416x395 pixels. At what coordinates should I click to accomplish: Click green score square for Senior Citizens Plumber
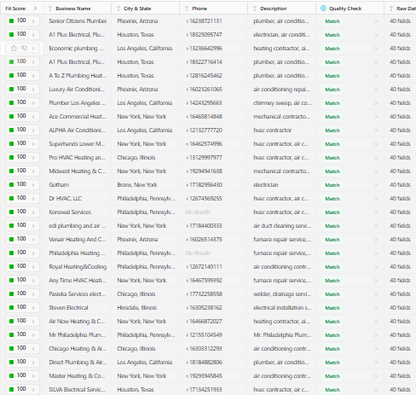(x=11, y=21)
